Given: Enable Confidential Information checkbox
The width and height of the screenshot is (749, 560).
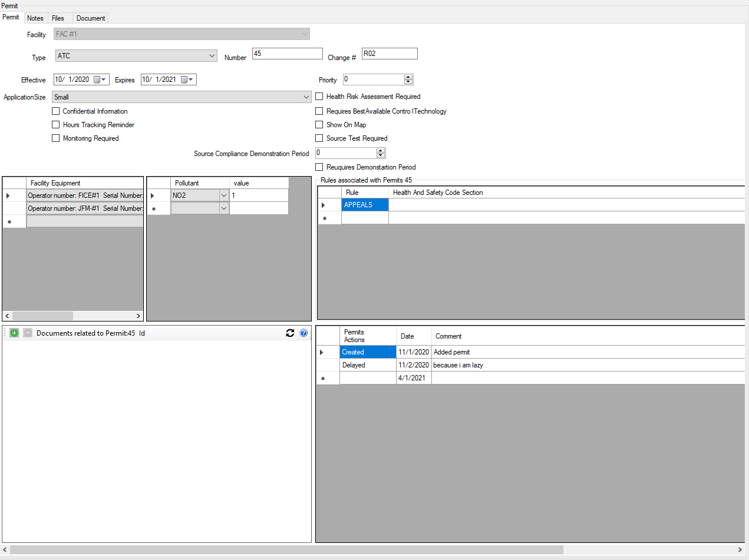Looking at the screenshot, I should (56, 111).
